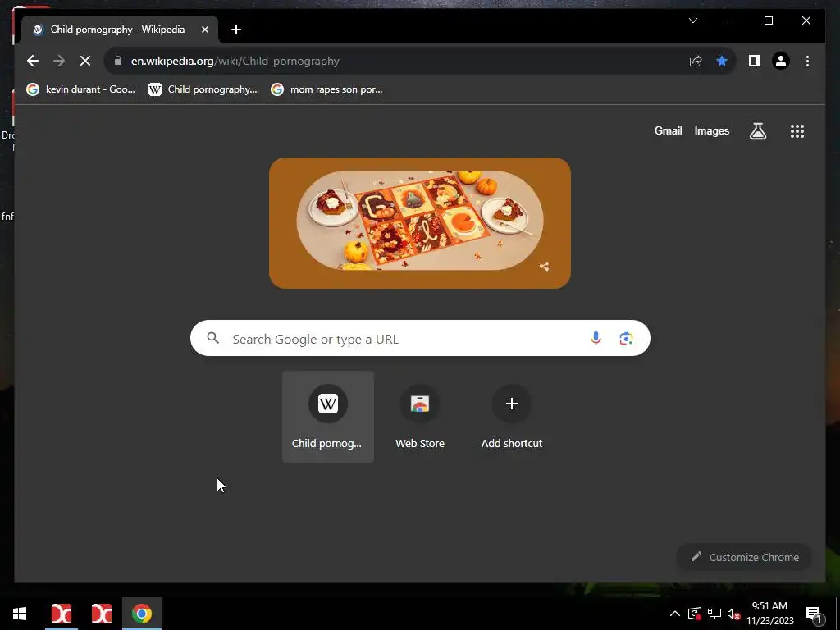Close the Wikipedia tab
Image resolution: width=840 pixels, height=630 pixels.
point(204,30)
